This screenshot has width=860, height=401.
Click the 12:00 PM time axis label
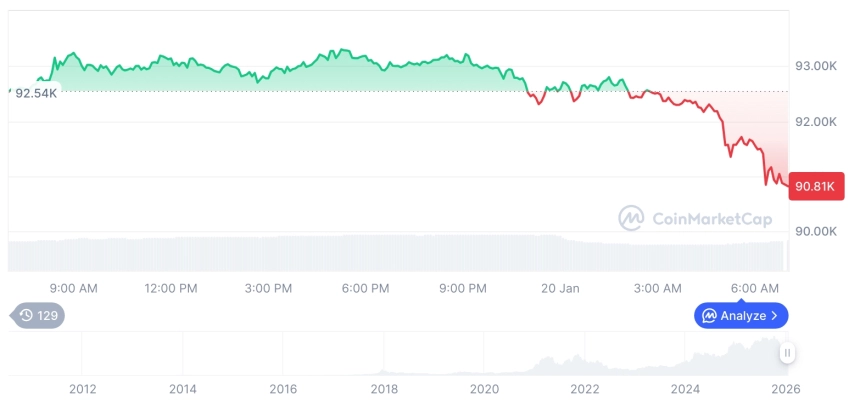click(171, 289)
